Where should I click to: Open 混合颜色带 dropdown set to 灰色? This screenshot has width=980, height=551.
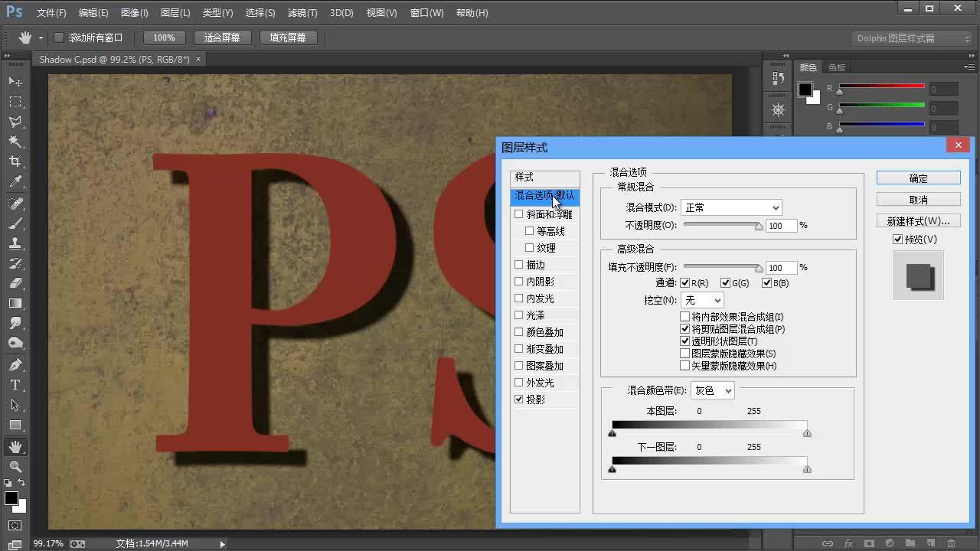coord(712,390)
